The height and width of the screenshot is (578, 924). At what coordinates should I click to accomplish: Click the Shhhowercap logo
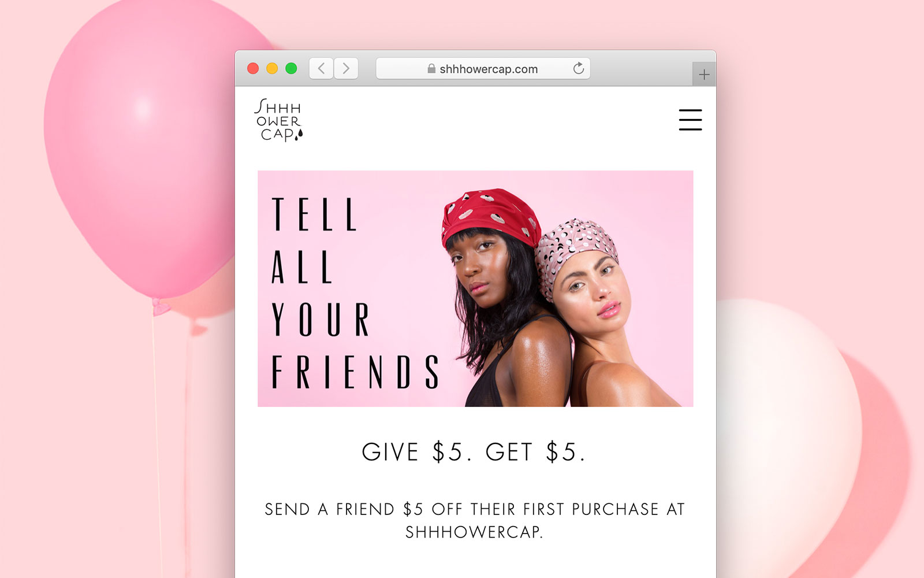click(279, 120)
